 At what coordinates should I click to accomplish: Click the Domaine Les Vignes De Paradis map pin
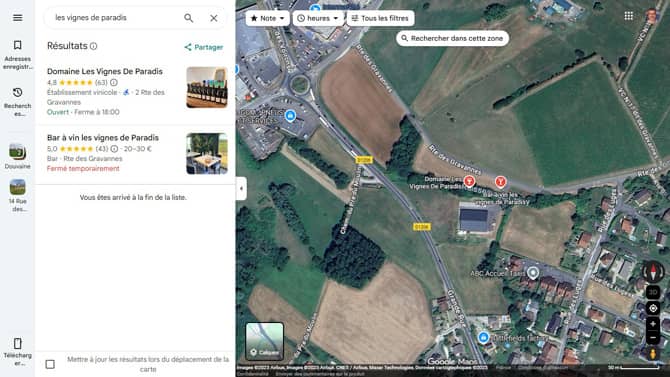pyautogui.click(x=469, y=181)
